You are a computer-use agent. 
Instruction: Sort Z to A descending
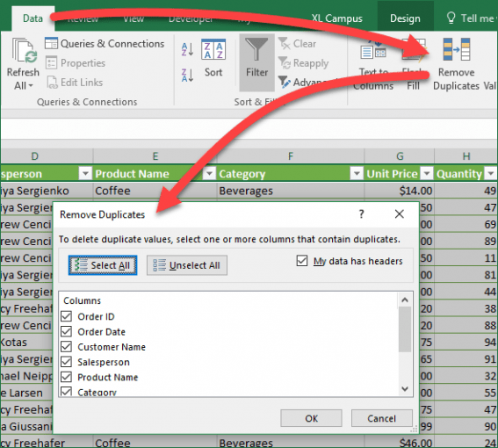187,76
